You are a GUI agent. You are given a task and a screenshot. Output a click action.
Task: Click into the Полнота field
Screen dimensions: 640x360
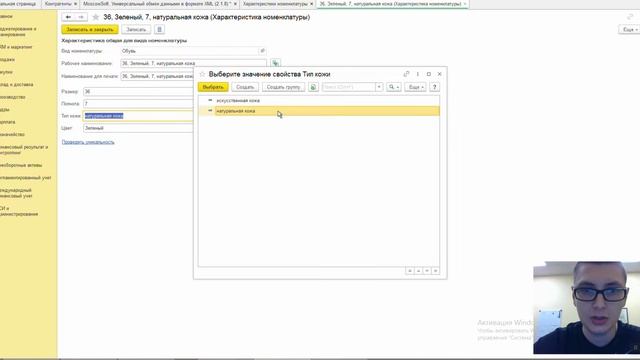(x=138, y=104)
